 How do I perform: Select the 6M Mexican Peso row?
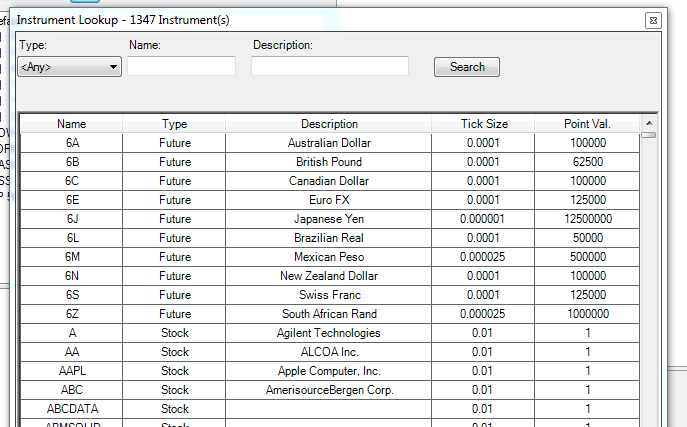[x=329, y=257]
